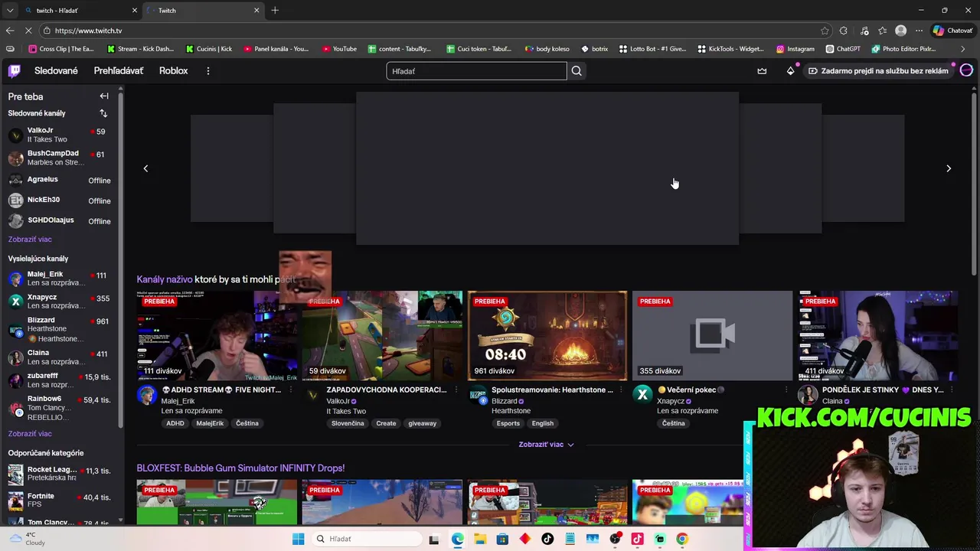Open Claina stream thumbnail
The height and width of the screenshot is (551, 980).
coord(878,336)
